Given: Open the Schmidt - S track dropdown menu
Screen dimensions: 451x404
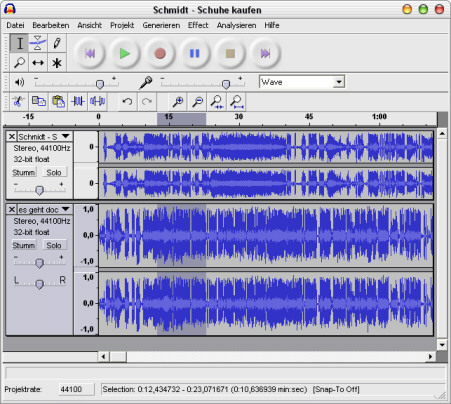Looking at the screenshot, I should [66, 136].
